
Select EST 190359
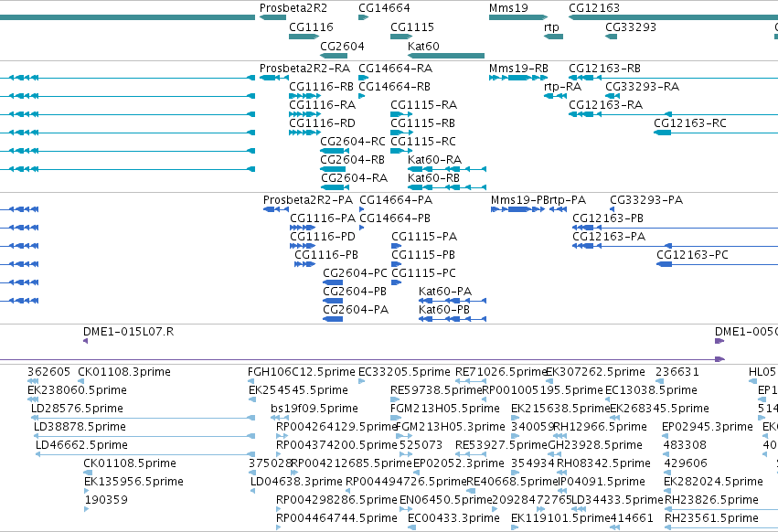click(x=106, y=500)
